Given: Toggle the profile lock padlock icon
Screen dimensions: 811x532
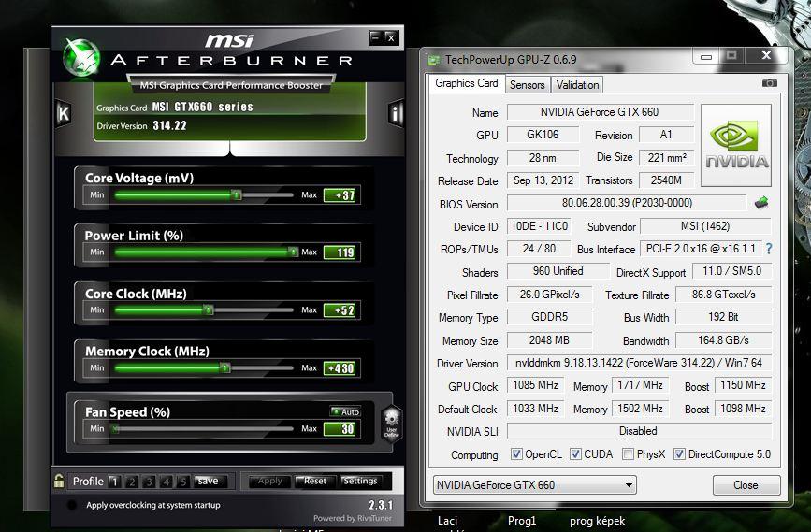Looking at the screenshot, I should [59, 481].
